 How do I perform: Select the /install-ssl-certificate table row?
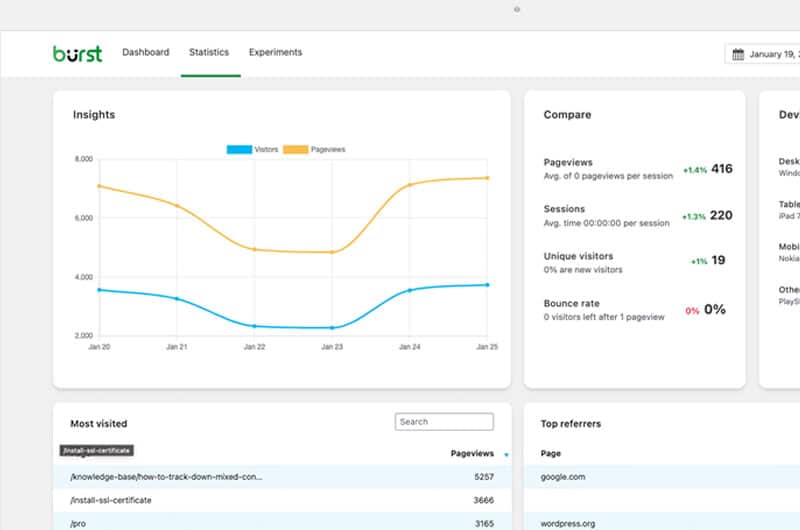pyautogui.click(x=282, y=500)
